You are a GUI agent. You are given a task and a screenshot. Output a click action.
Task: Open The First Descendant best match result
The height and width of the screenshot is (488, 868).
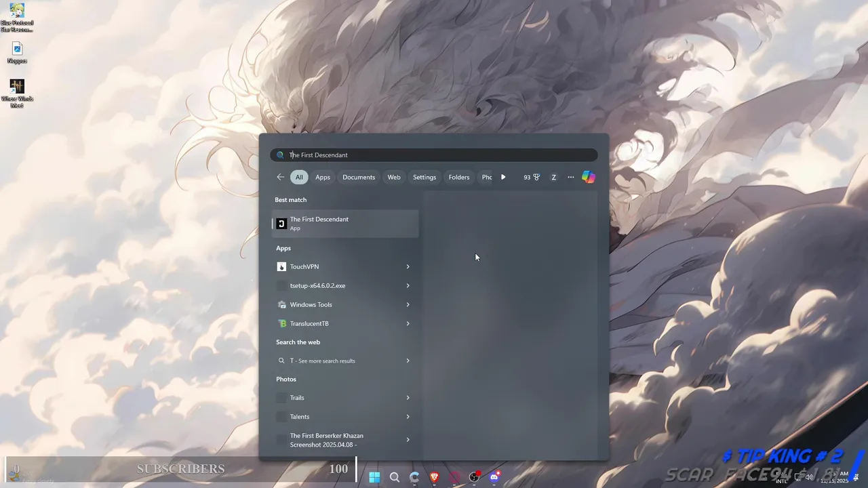345,224
